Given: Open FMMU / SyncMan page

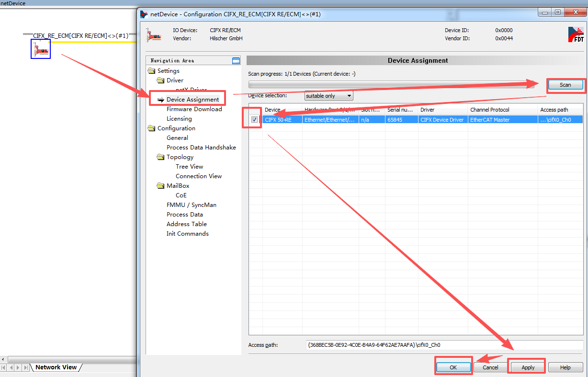Looking at the screenshot, I should point(192,205).
